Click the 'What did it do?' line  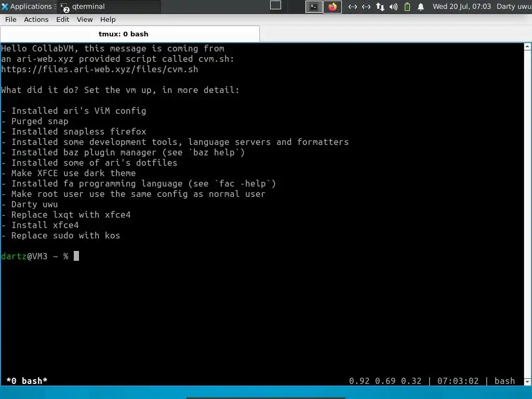[120, 90]
